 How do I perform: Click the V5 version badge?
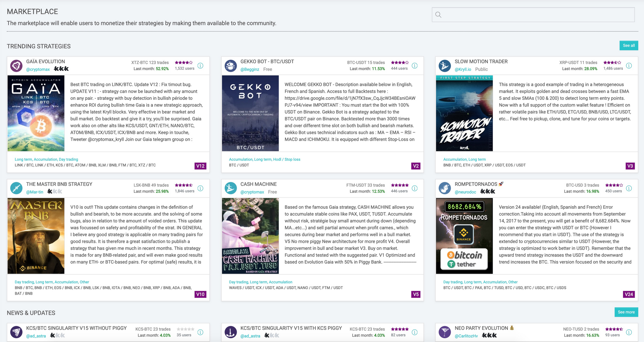(x=416, y=294)
